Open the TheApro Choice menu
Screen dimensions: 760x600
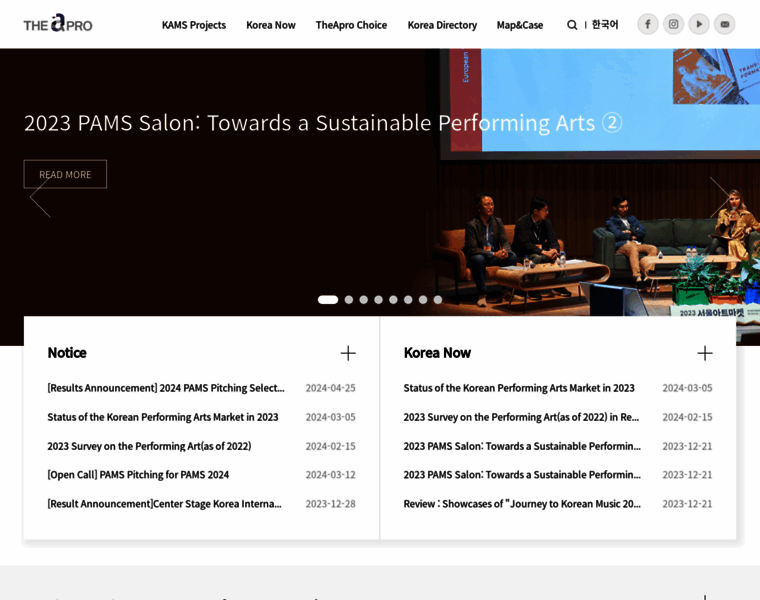(x=351, y=25)
